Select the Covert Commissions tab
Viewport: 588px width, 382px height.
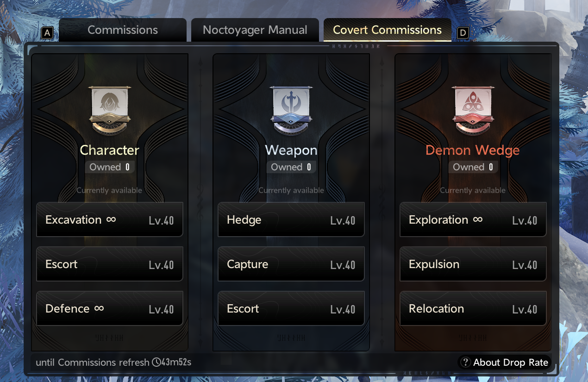pyautogui.click(x=388, y=30)
